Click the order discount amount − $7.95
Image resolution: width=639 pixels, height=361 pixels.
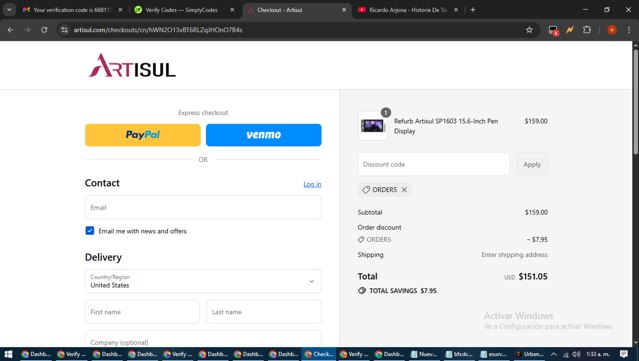537,240
